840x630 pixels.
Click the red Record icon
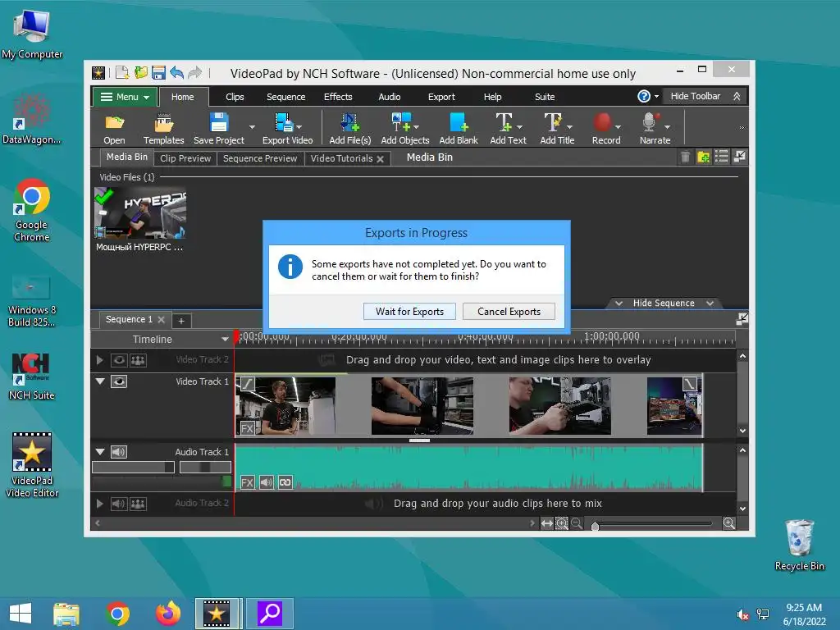click(x=602, y=123)
